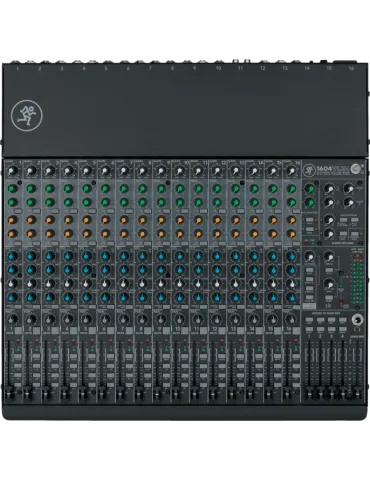Click the main mix fader cap
Viewport: 370px width, 480px height.
(x=357, y=394)
